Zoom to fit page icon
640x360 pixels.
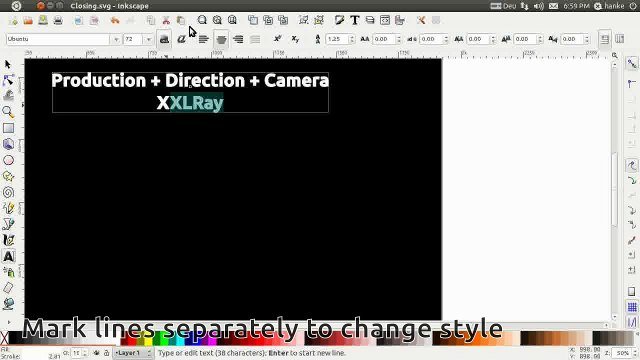click(232, 20)
